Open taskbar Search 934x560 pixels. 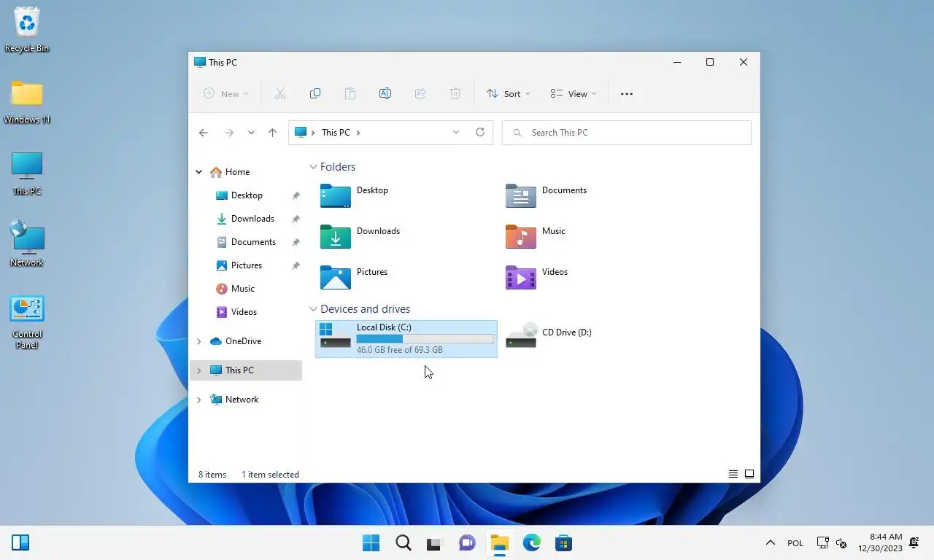coord(404,543)
